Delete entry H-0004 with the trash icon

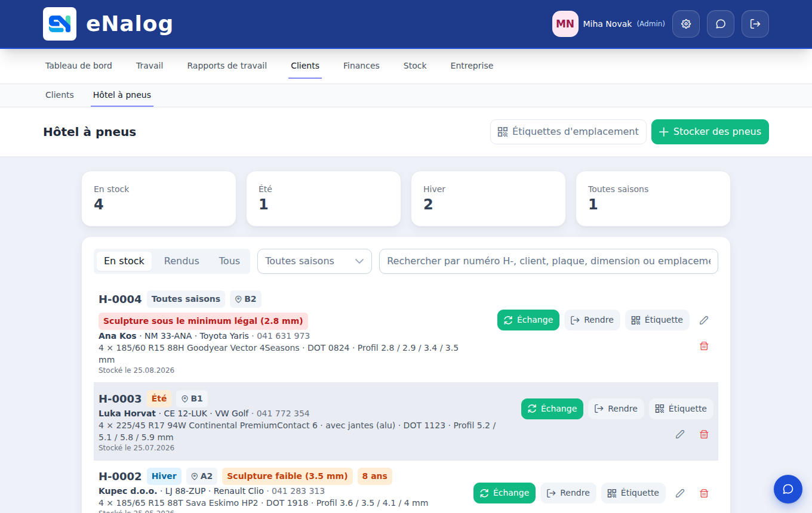pyautogui.click(x=704, y=346)
